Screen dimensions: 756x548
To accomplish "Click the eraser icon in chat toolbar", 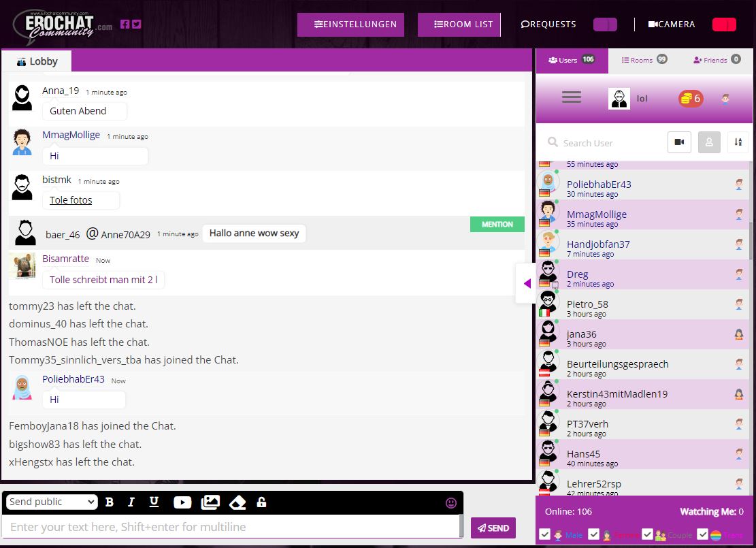I will (x=237, y=502).
